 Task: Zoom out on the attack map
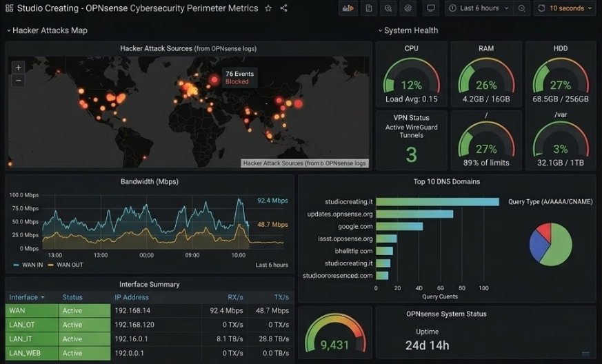[19, 81]
